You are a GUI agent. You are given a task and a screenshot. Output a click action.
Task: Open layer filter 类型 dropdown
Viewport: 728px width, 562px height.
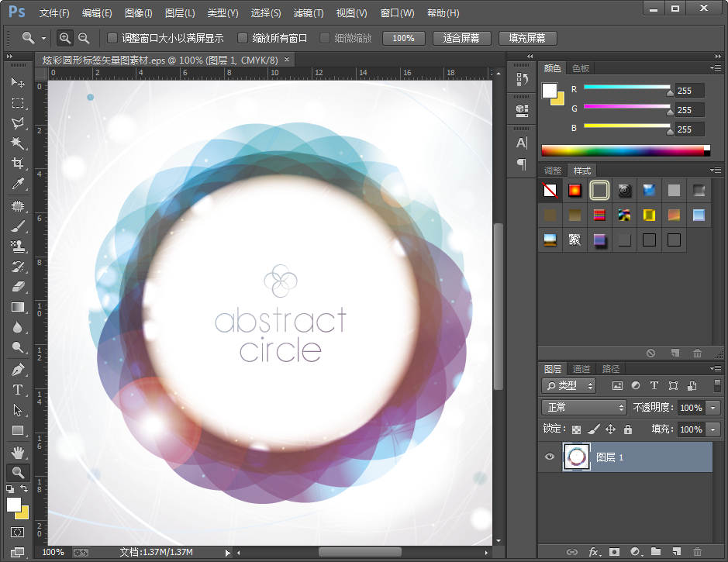(569, 386)
